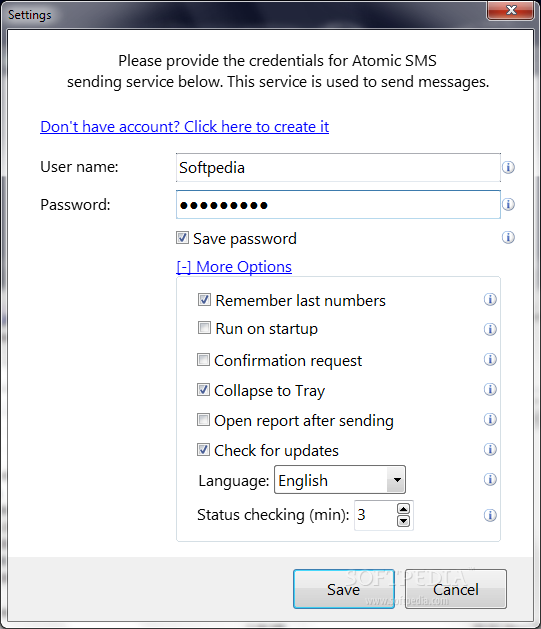Toggle Check for updates checkbox
The width and height of the screenshot is (541, 629).
[203, 450]
